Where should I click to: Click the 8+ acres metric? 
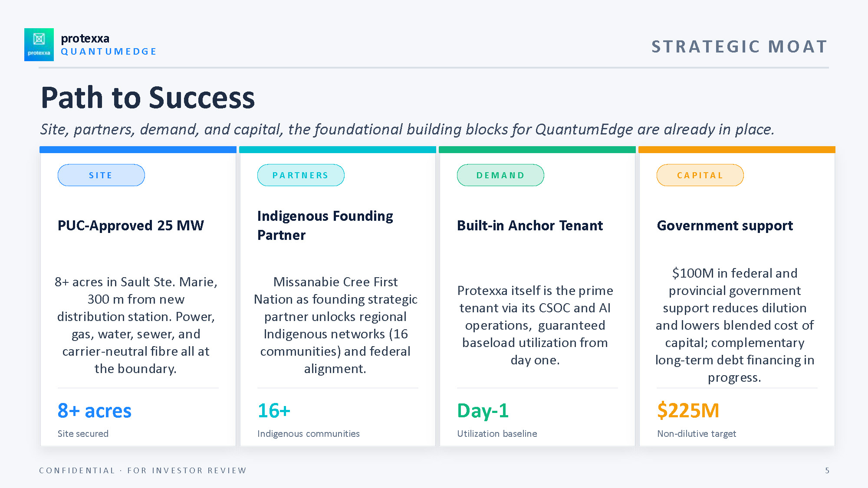[94, 410]
